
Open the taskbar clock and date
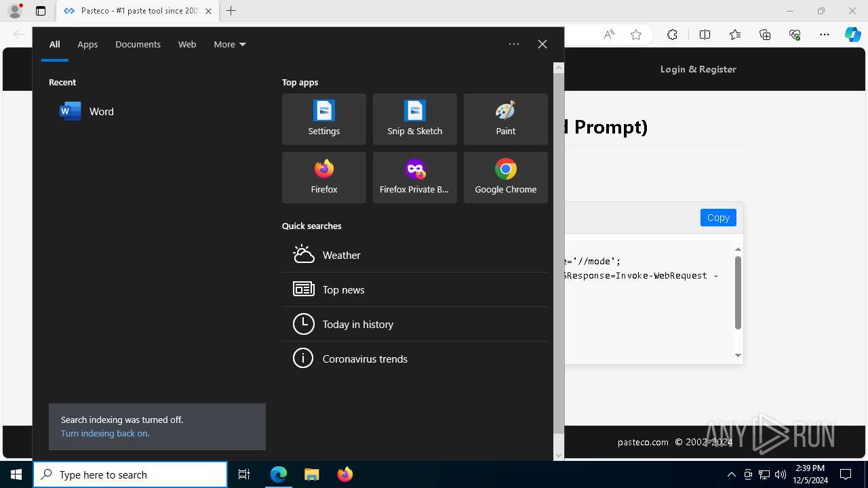[810, 474]
